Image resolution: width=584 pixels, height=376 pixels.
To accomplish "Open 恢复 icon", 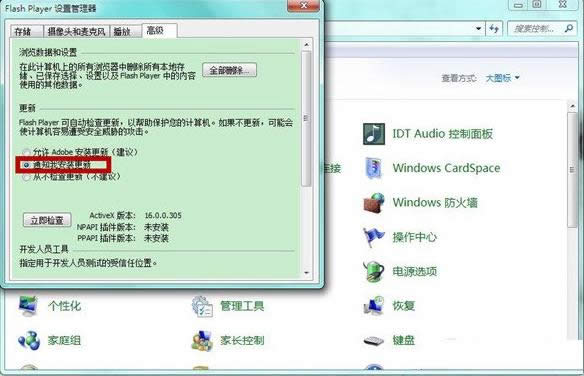I will pyautogui.click(x=374, y=306).
